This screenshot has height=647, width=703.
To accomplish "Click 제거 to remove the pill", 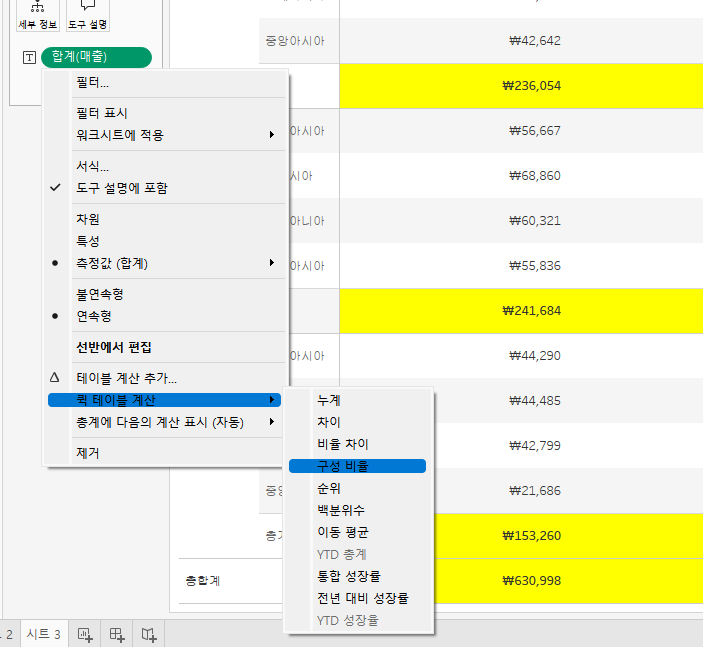I will 166,453.
